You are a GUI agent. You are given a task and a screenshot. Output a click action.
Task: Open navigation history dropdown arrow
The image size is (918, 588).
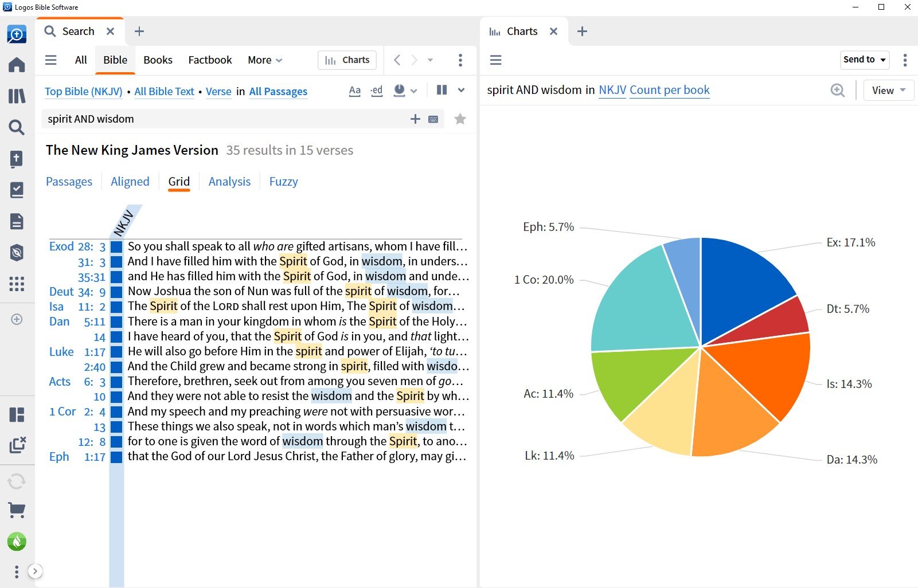(x=430, y=60)
